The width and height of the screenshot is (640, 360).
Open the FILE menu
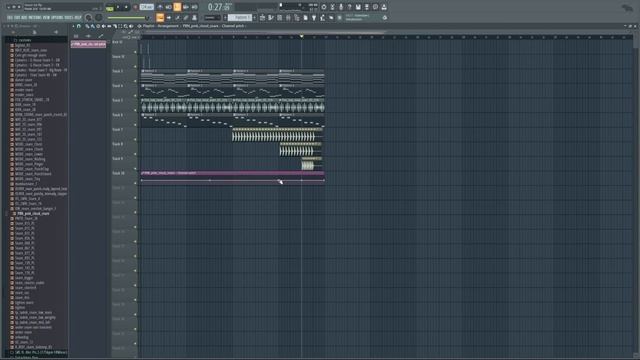click(10, 18)
